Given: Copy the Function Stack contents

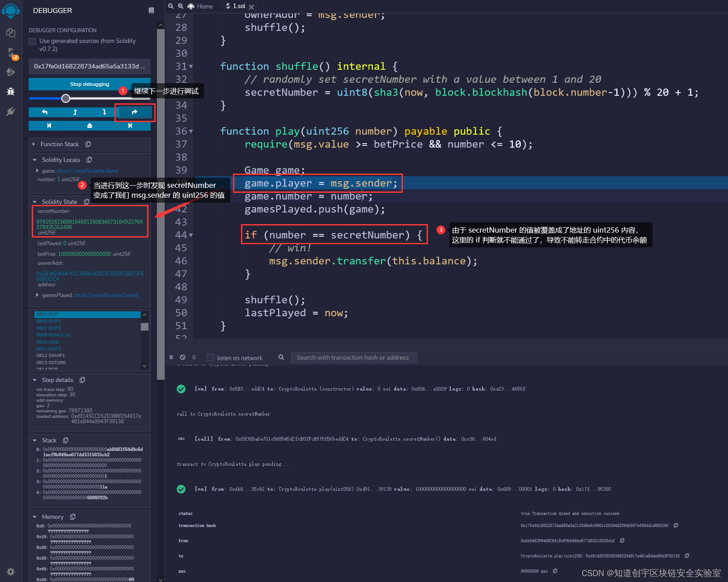Looking at the screenshot, I should [x=88, y=144].
